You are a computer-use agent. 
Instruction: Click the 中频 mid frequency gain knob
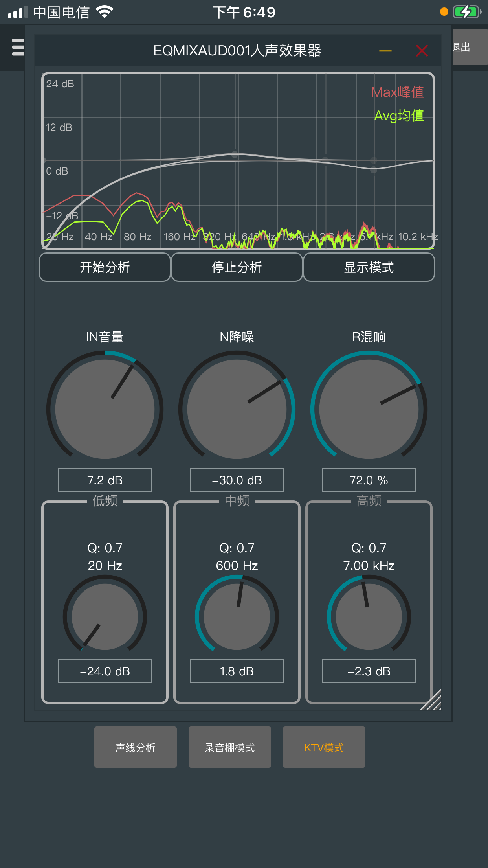click(237, 616)
